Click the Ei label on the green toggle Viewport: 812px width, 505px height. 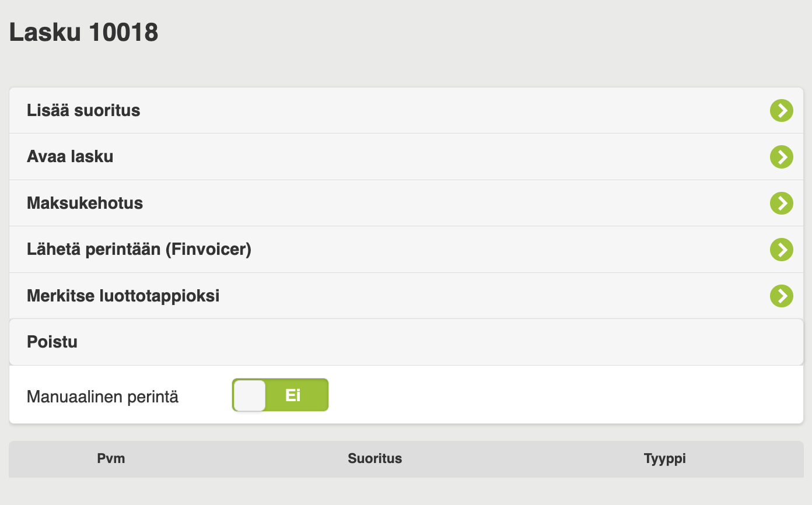pyautogui.click(x=293, y=395)
